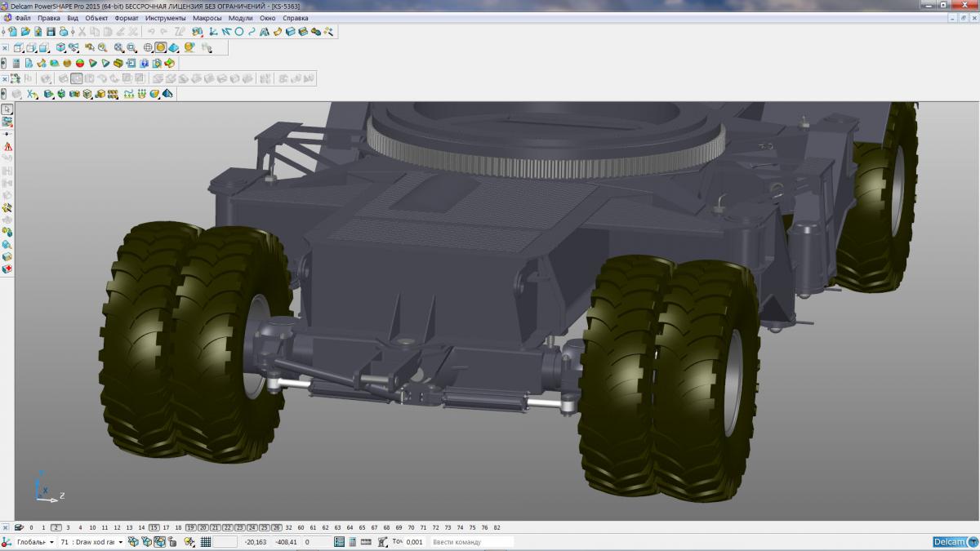Open the Справка menu
Screen dimensions: 980x551
click(296, 18)
